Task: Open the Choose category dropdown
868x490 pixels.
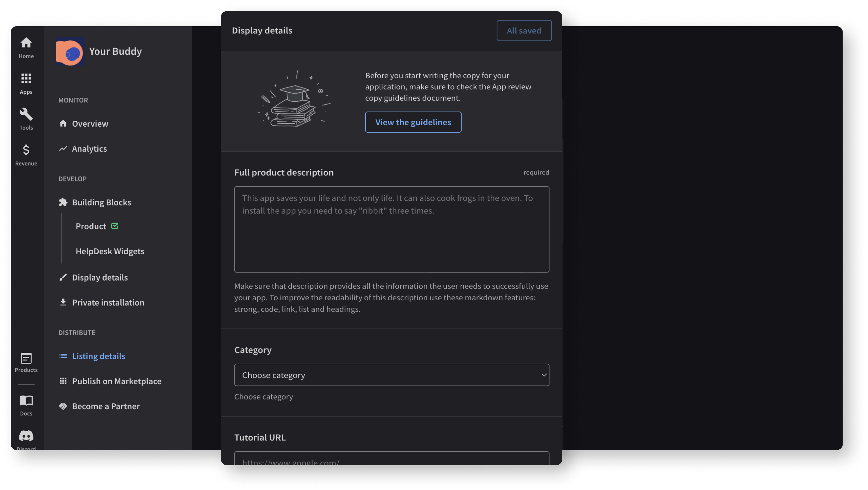Action: coord(391,375)
